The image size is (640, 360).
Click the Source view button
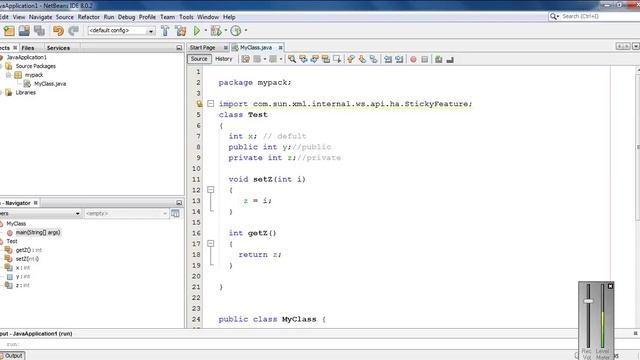pos(199,59)
